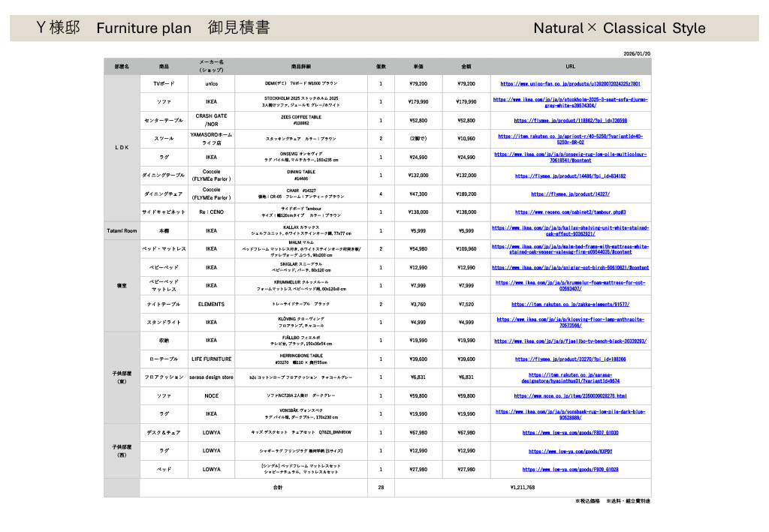
Task: Open the IKEA KLÖVING floor lamp link
Action: [x=571, y=323]
